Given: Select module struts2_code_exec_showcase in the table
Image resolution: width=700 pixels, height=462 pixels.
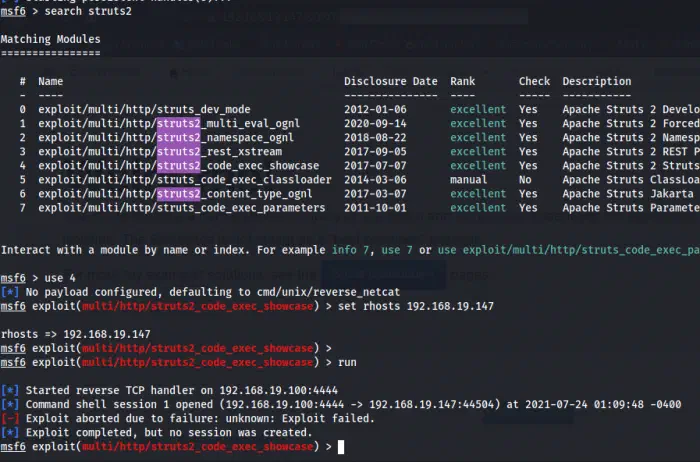Looking at the screenshot, I should click(x=179, y=166).
